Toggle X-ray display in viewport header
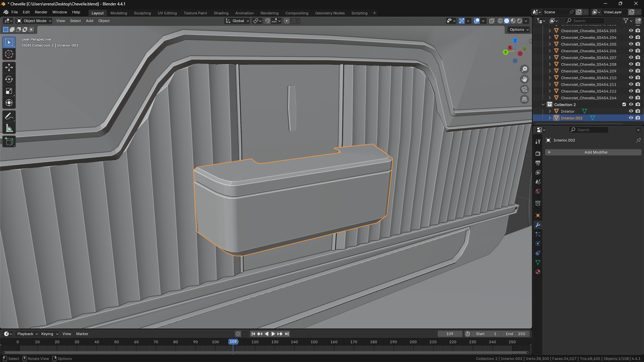This screenshot has width=644, height=362. tap(492, 21)
